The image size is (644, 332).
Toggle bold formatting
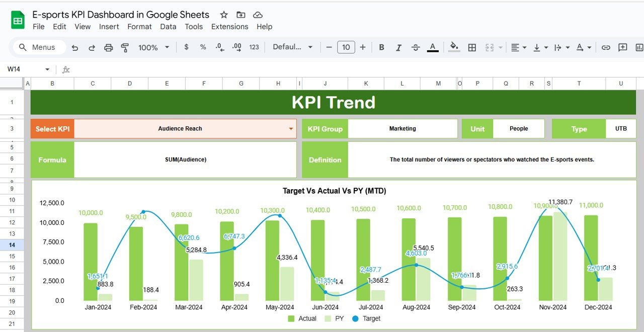(x=381, y=47)
